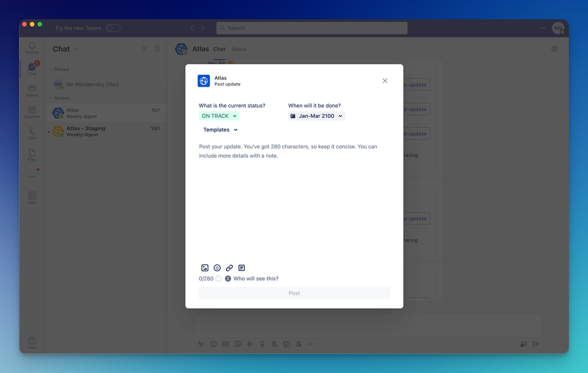Open sticker picker in compose toolbar
This screenshot has height=373, width=588.
(x=238, y=344)
